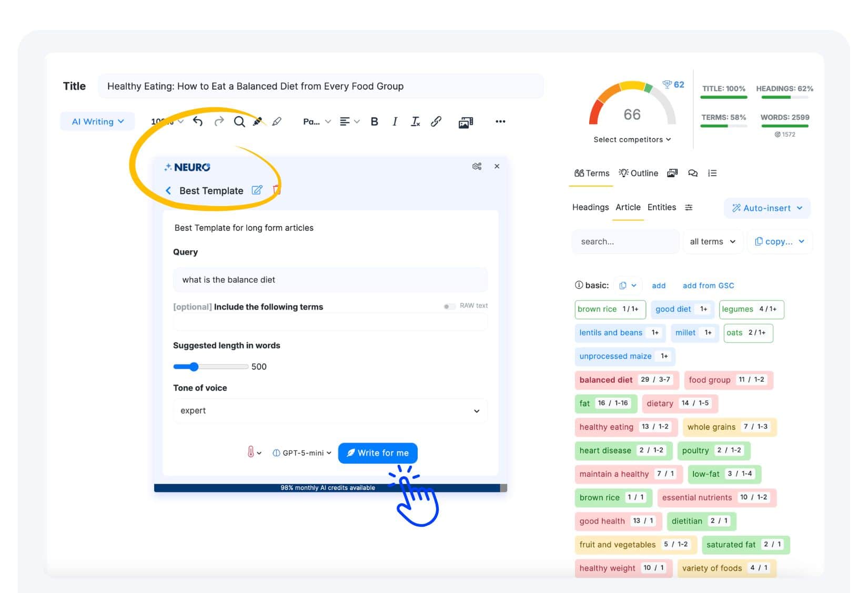This screenshot has height=593, width=868.
Task: Click the trophy score 62 badge
Action: (673, 85)
